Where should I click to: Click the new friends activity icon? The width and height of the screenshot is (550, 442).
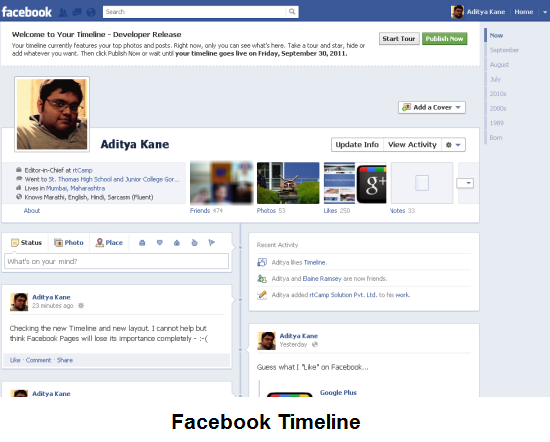(x=262, y=279)
